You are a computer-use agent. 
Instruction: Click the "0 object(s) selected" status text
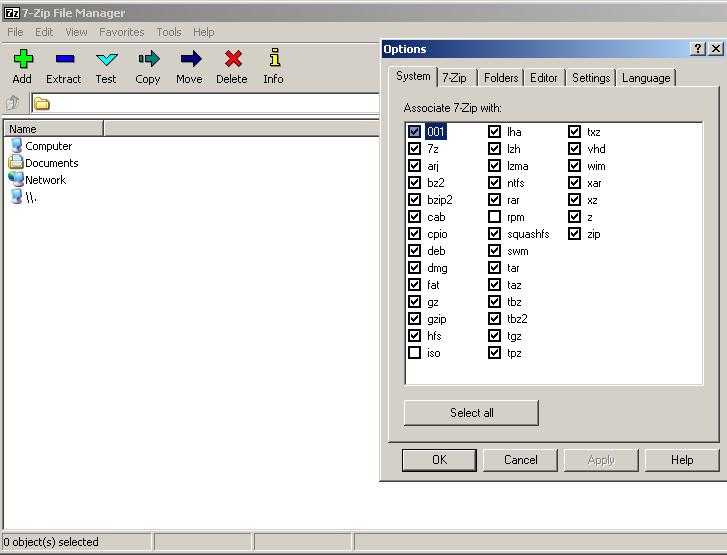pyautogui.click(x=51, y=542)
